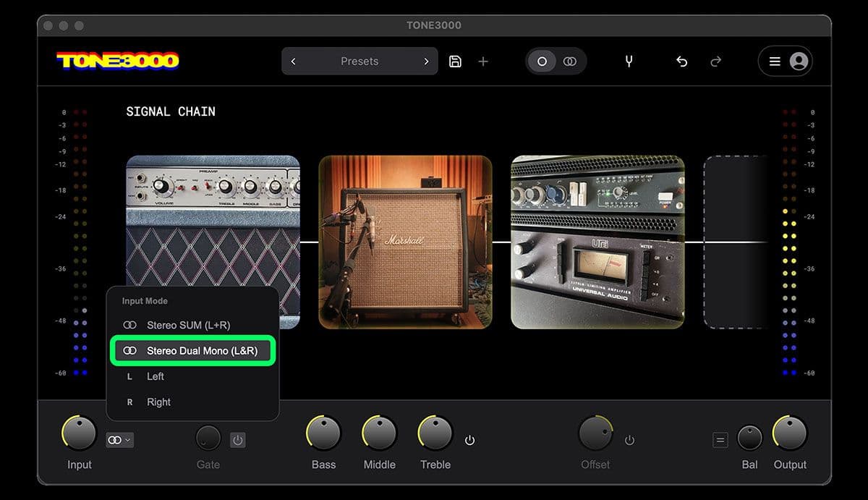The width and height of the screenshot is (868, 500).
Task: Go to the previous preset with left chevron
Action: pos(293,62)
